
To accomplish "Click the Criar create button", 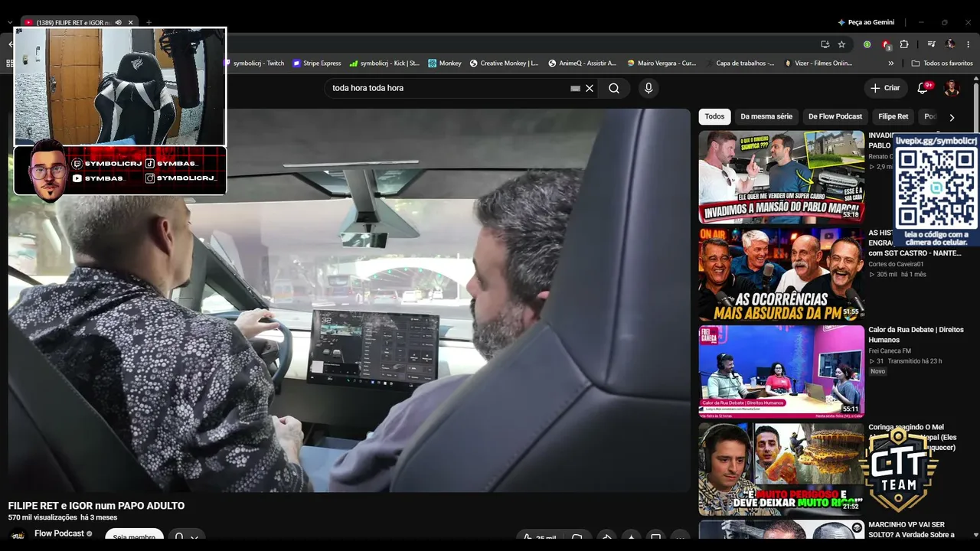I will tap(885, 88).
